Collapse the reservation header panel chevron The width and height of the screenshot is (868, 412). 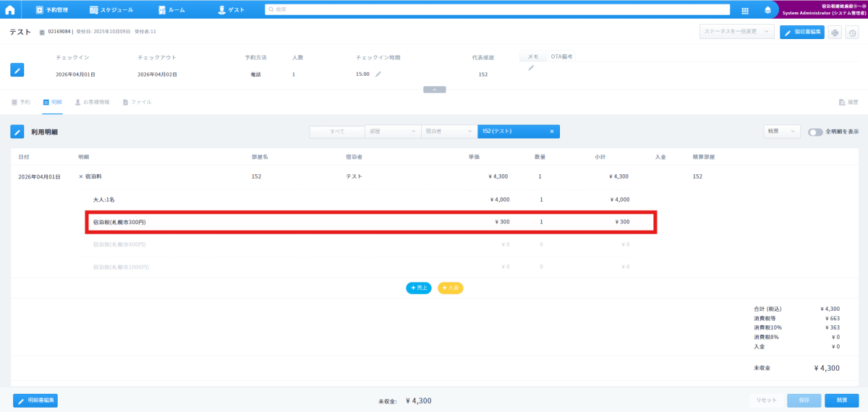click(434, 90)
